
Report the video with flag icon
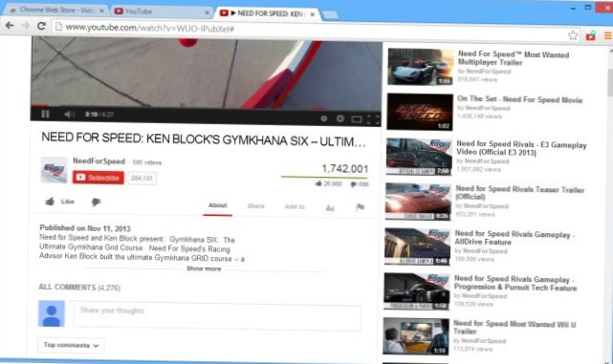pos(361,207)
